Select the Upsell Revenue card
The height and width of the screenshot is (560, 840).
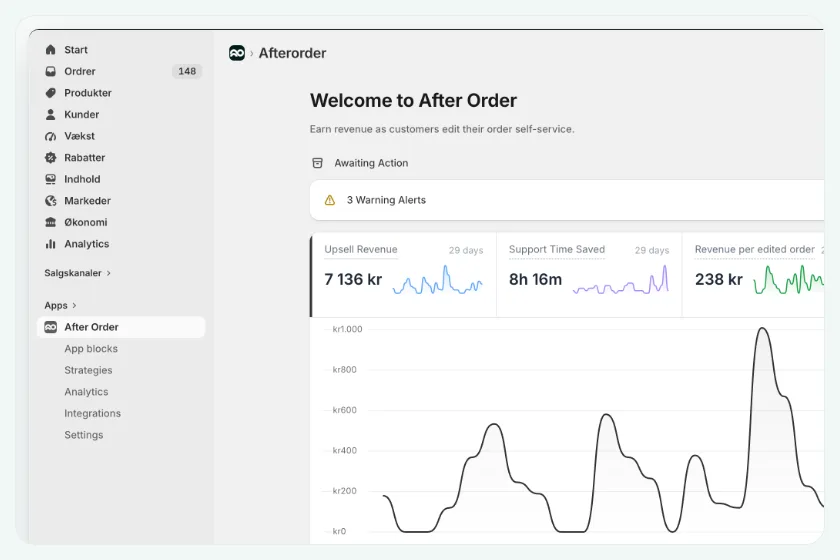(404, 275)
